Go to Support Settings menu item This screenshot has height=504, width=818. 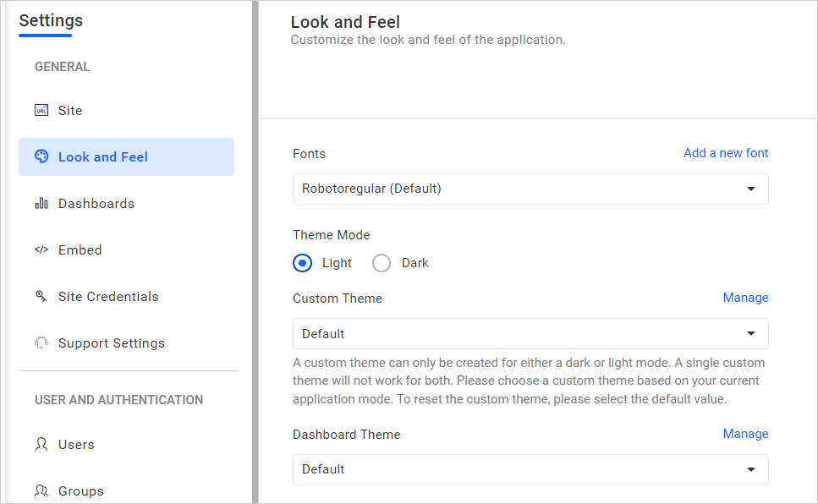coord(111,343)
